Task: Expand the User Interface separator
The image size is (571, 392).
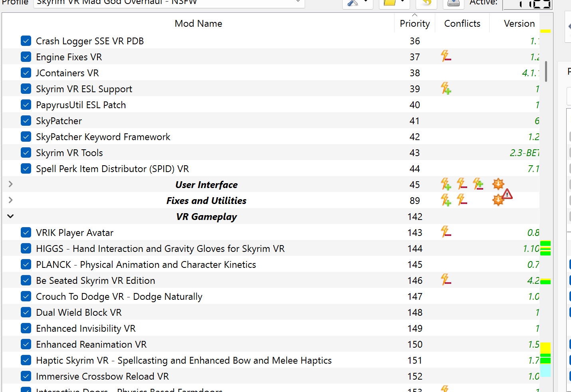Action: pos(11,184)
